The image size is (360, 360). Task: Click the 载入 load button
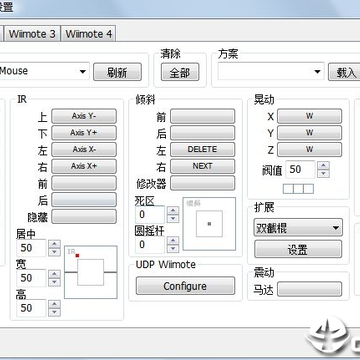(344, 72)
